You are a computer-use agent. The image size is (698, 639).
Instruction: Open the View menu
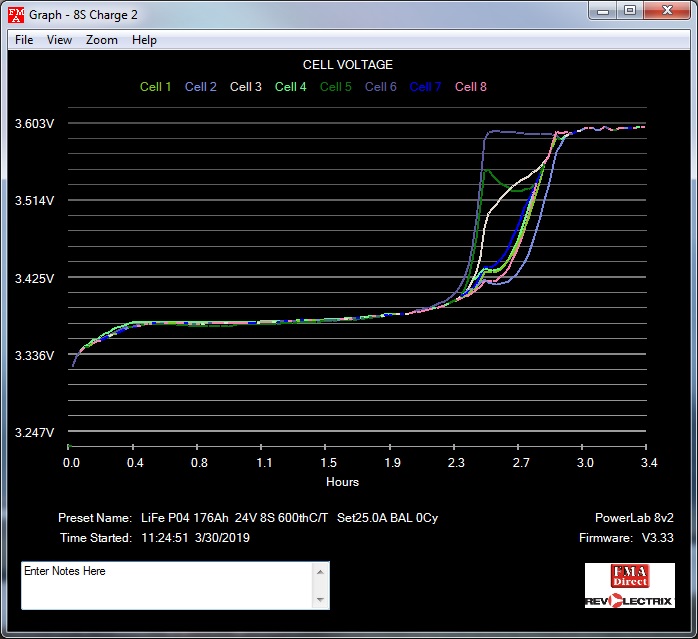[x=59, y=40]
